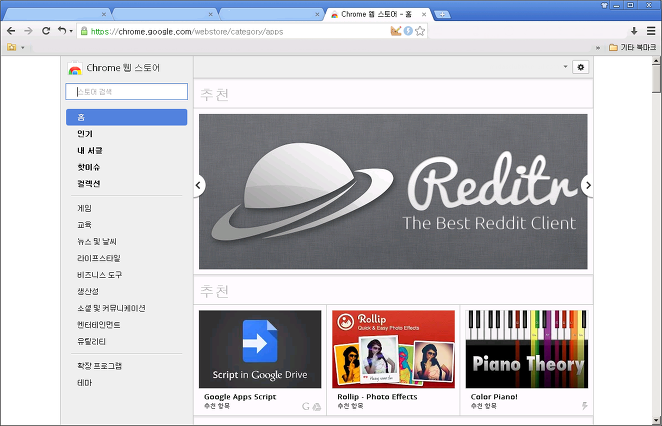Viewport: 662px width, 426px height.
Task: Open the 인기 section
Action: point(84,134)
